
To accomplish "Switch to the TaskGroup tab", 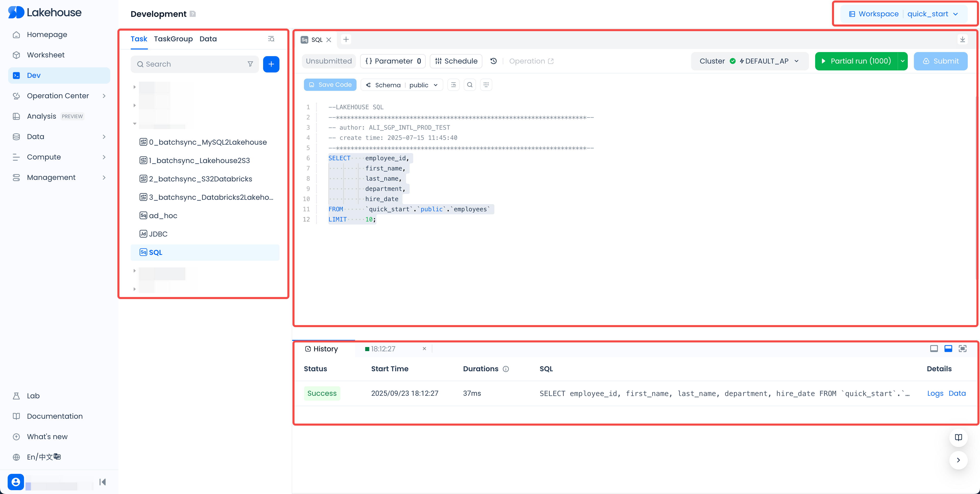I will [x=173, y=39].
